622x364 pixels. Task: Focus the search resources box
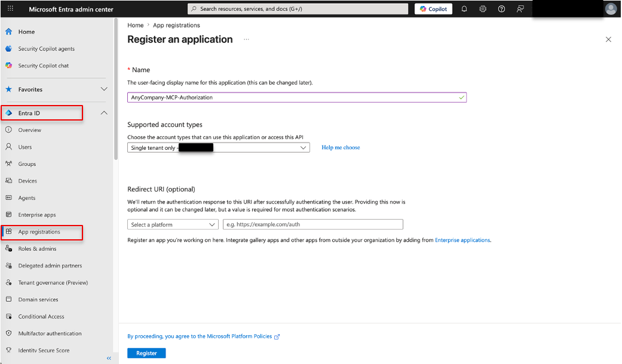pyautogui.click(x=298, y=9)
